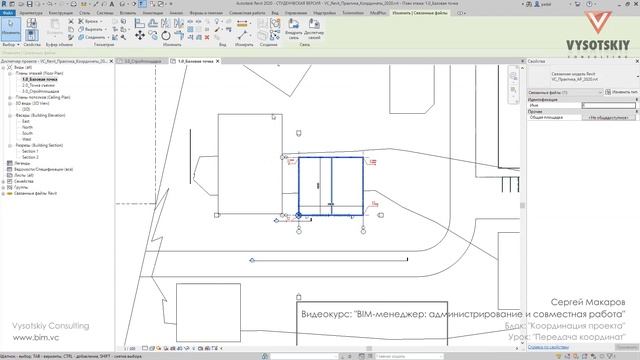Click the Name (Имя) input field in Properties
The height and width of the screenshot is (360, 640).
(x=608, y=105)
